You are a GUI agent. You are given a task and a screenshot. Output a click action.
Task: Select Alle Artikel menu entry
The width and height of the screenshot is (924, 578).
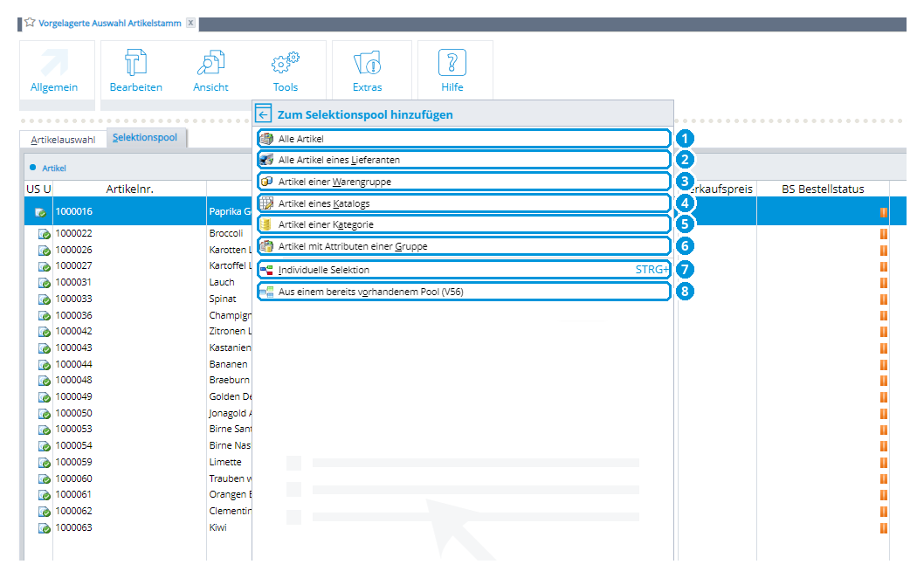pos(464,139)
